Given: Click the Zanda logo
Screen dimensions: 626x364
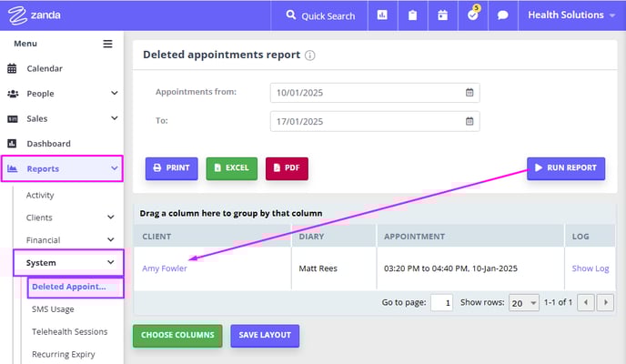Looking at the screenshot, I should click(35, 15).
